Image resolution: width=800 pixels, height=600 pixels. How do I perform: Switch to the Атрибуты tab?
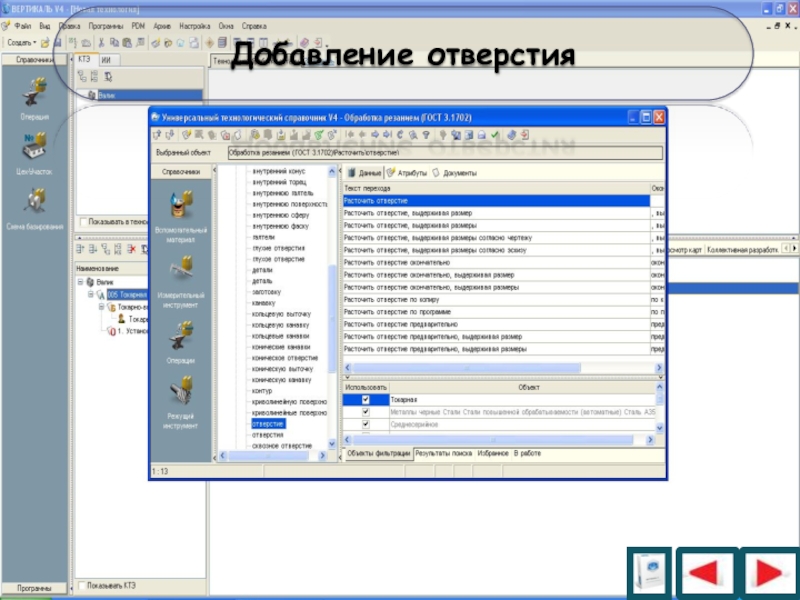coord(407,173)
